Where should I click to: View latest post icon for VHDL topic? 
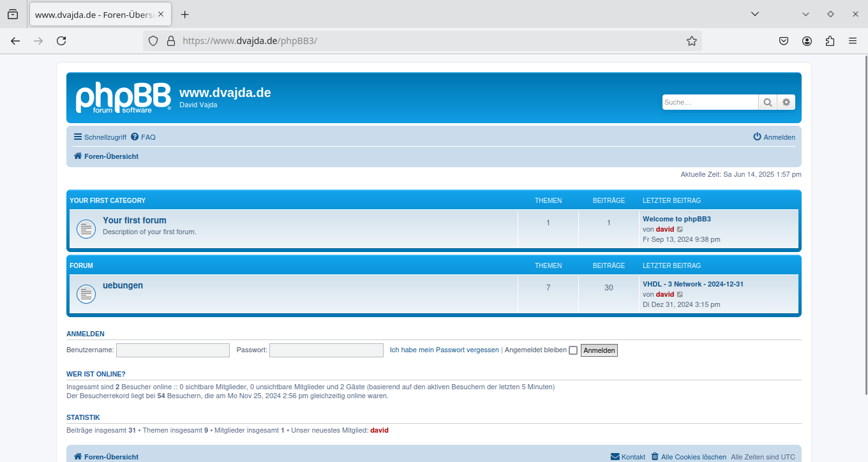pyautogui.click(x=680, y=295)
